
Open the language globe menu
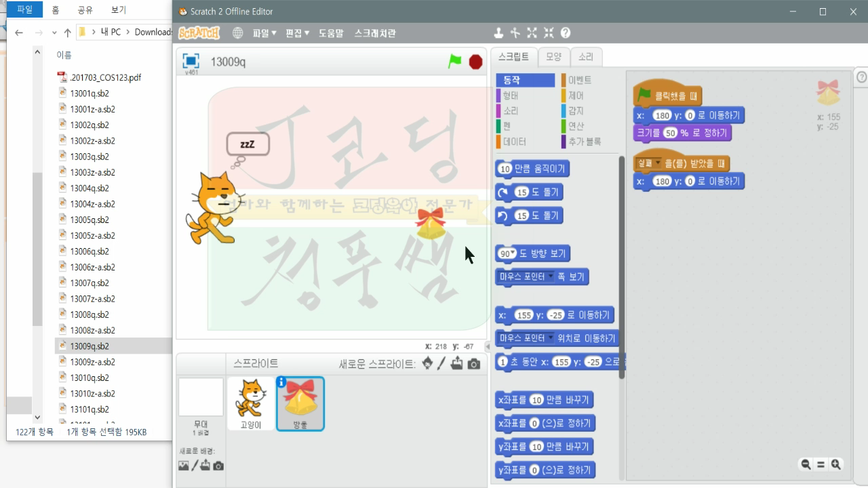coord(237,32)
